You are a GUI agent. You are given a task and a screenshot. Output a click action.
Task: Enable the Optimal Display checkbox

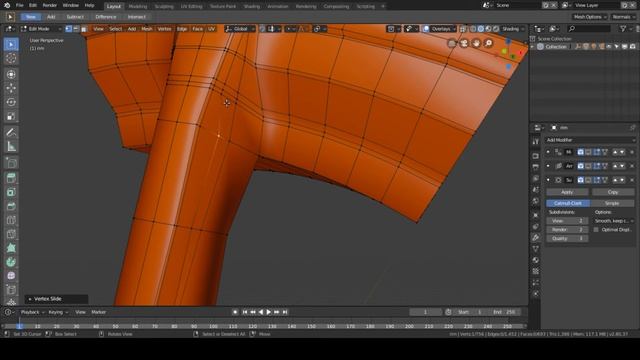(x=596, y=230)
